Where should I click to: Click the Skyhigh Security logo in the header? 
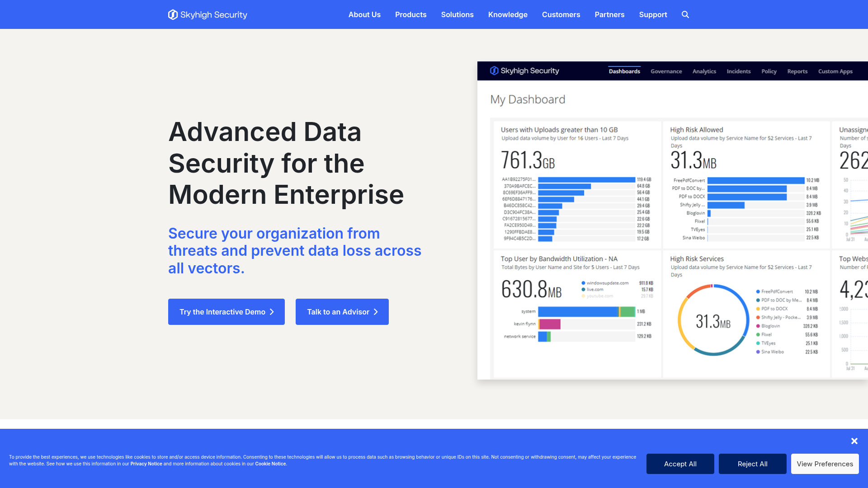pyautogui.click(x=207, y=14)
